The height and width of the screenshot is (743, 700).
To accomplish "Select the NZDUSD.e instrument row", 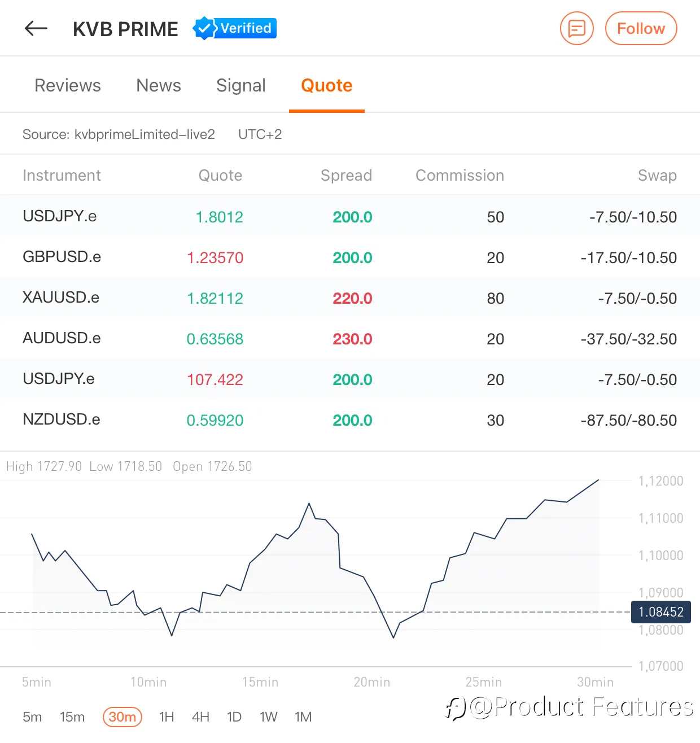I will click(x=350, y=420).
